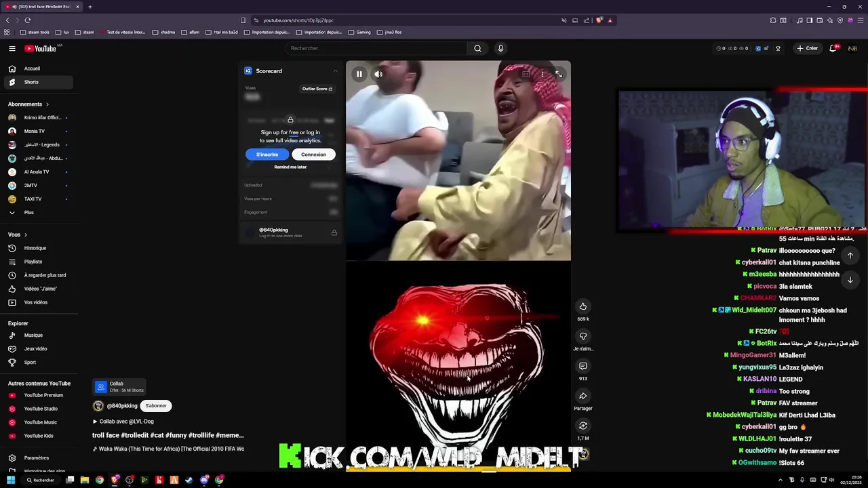The width and height of the screenshot is (868, 488).
Task: Go back in browser history
Action: pos(7,20)
